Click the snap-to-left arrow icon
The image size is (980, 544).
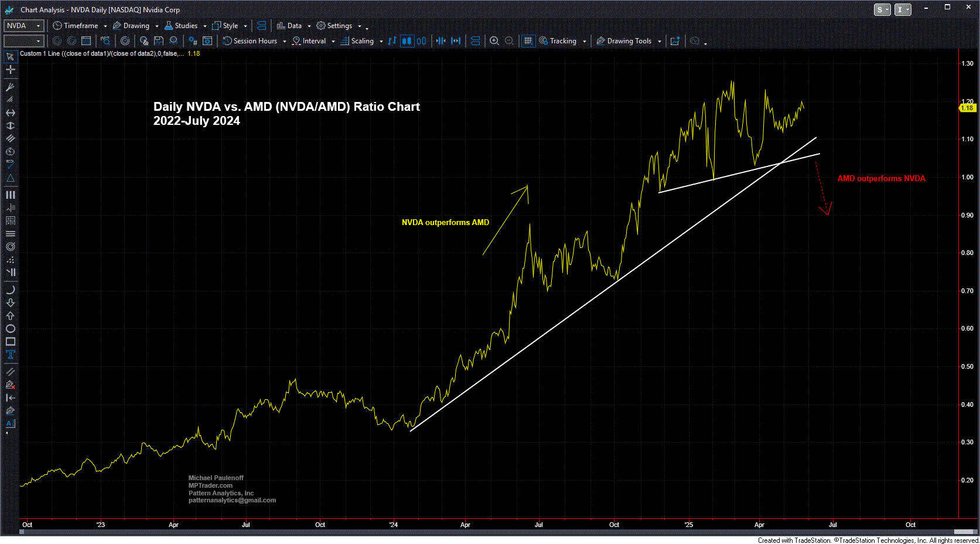tap(10, 397)
